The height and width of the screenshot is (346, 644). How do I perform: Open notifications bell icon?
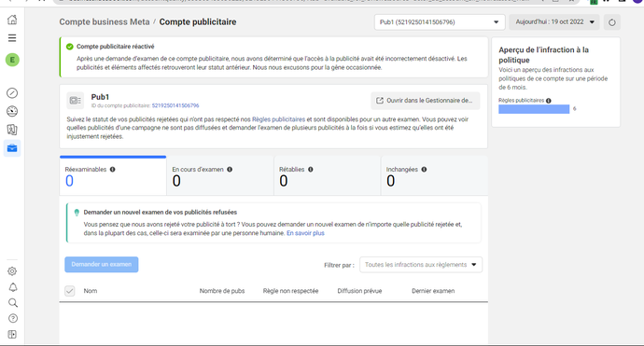click(13, 287)
